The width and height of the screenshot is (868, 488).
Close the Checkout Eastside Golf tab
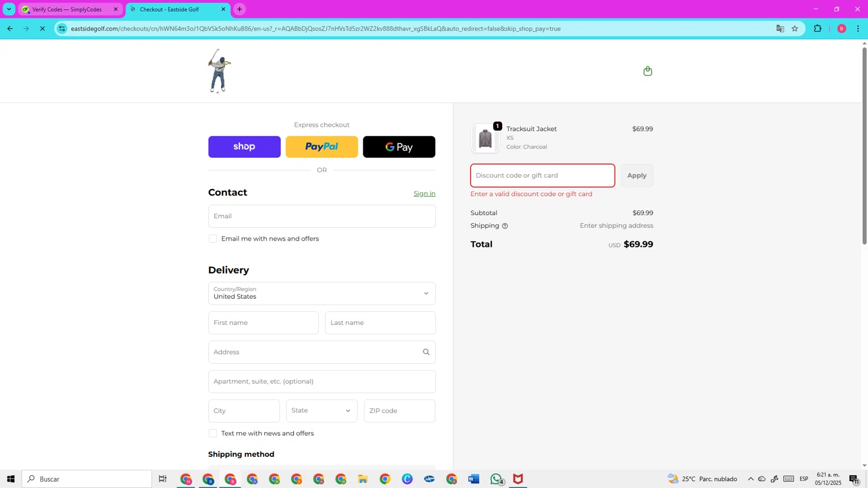(x=223, y=9)
